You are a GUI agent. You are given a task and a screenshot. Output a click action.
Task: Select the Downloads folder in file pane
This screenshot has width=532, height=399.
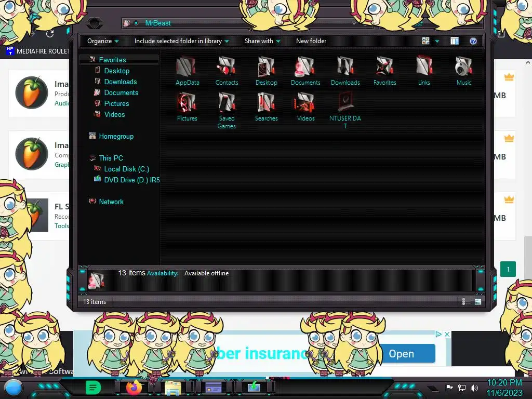(x=345, y=71)
